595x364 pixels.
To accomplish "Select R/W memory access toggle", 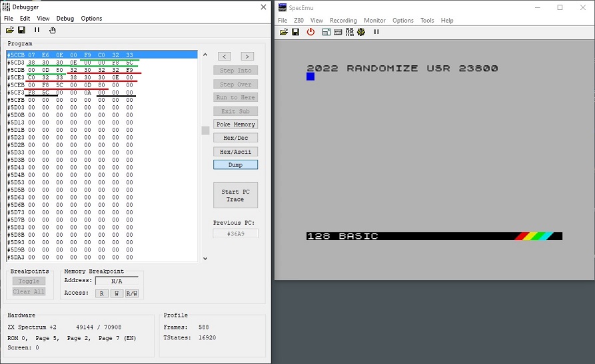I will [x=132, y=293].
